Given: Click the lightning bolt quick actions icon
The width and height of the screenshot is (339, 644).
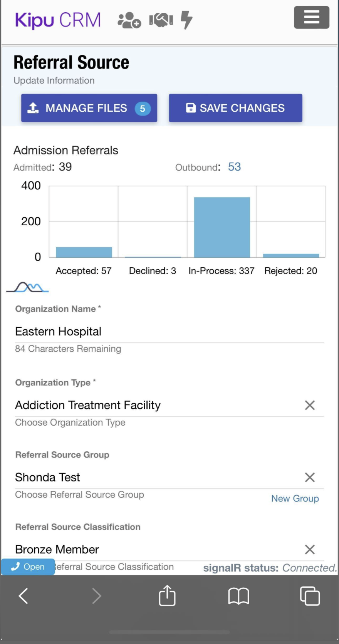Looking at the screenshot, I should click(x=186, y=20).
